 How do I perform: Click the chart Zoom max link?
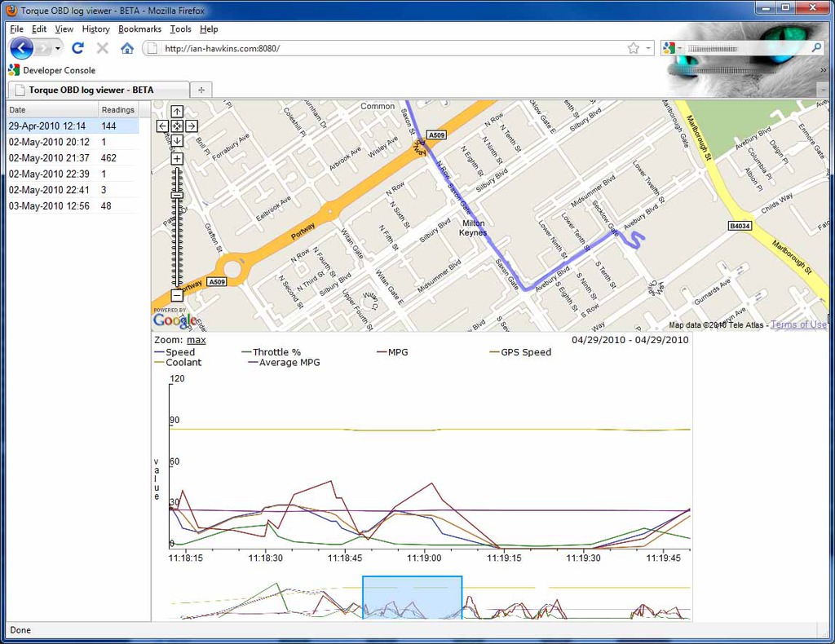pyautogui.click(x=196, y=340)
